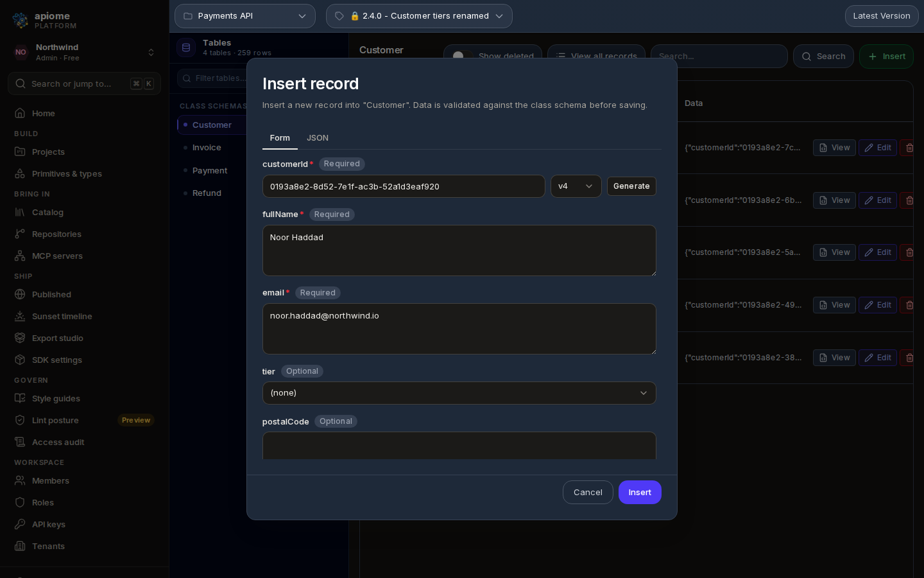Image resolution: width=924 pixels, height=578 pixels.
Task: Click the Lint posture shield icon
Action: (x=20, y=420)
